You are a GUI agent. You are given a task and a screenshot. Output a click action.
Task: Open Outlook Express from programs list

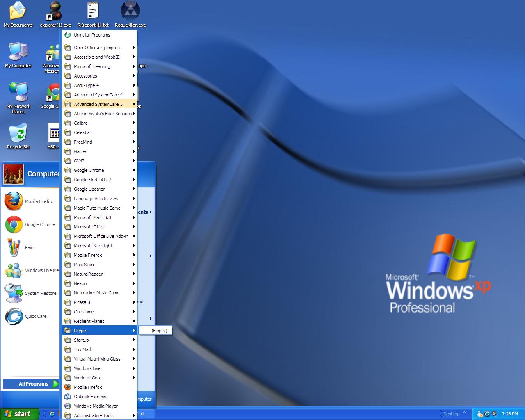(x=99, y=397)
